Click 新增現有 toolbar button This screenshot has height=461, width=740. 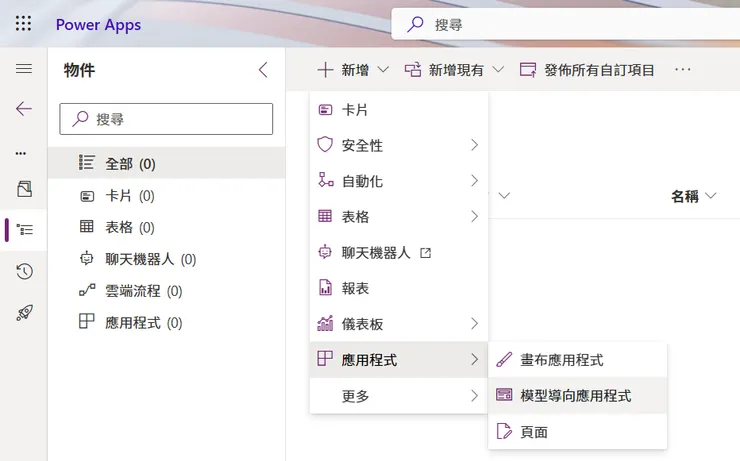(445, 70)
